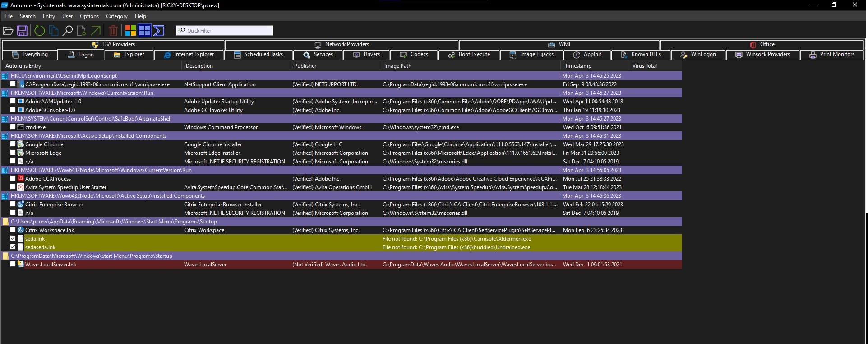Click the Image Path column header

point(471,66)
